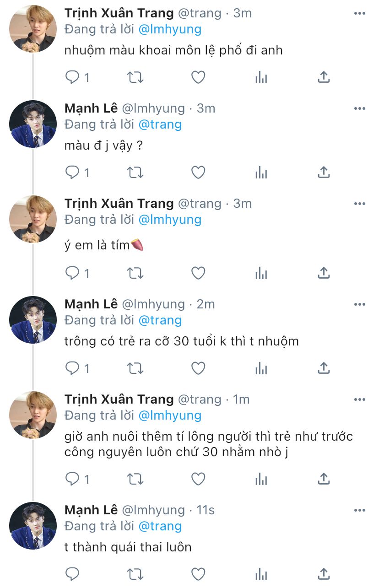
Task: Retweet the "màu đ j vậy ?" tweet
Action: tap(135, 173)
